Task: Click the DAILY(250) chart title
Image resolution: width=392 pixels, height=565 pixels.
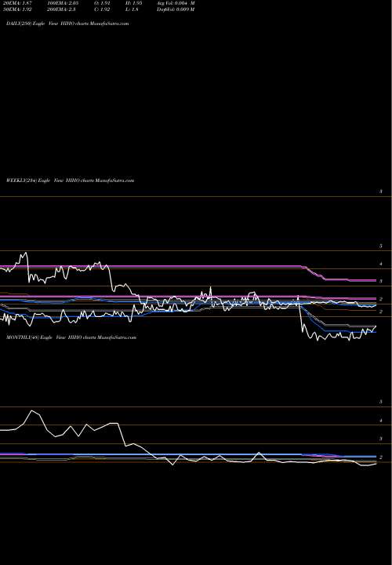Action: point(67,24)
